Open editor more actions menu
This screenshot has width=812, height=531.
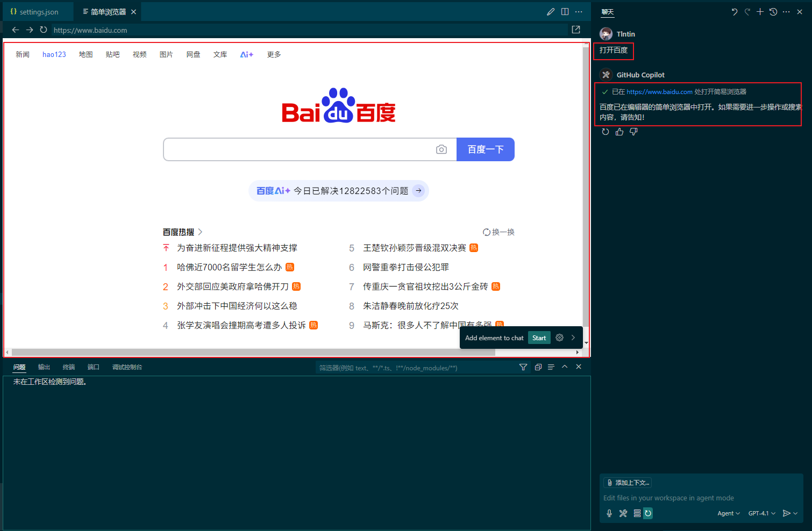coord(579,12)
